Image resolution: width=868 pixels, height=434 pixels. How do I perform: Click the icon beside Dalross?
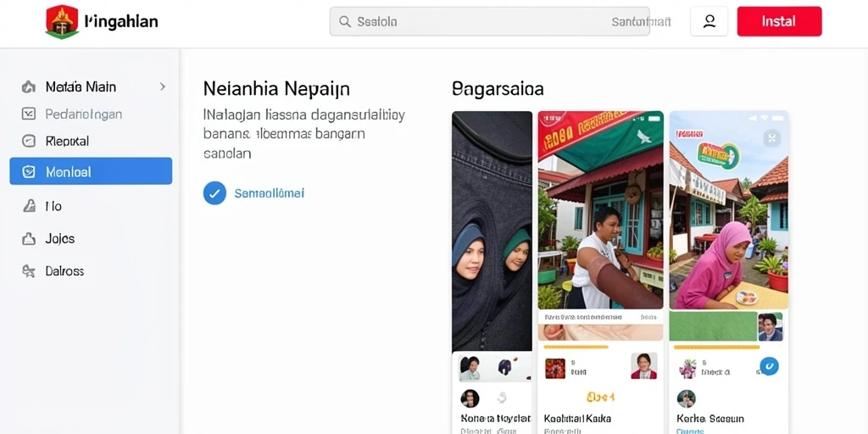pyautogui.click(x=28, y=271)
